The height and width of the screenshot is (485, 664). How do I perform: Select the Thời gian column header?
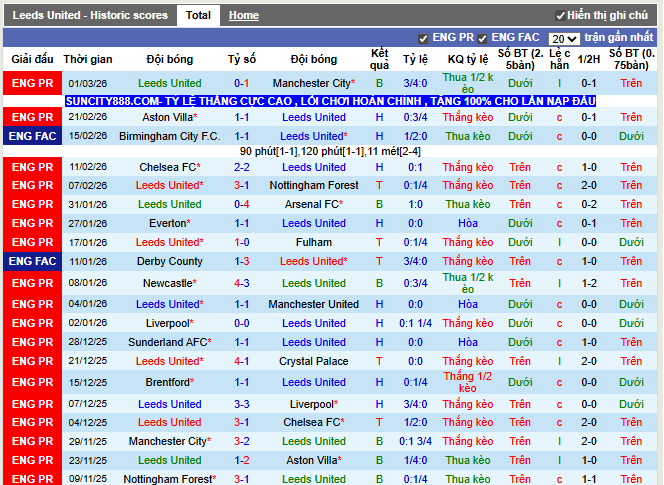88,59
